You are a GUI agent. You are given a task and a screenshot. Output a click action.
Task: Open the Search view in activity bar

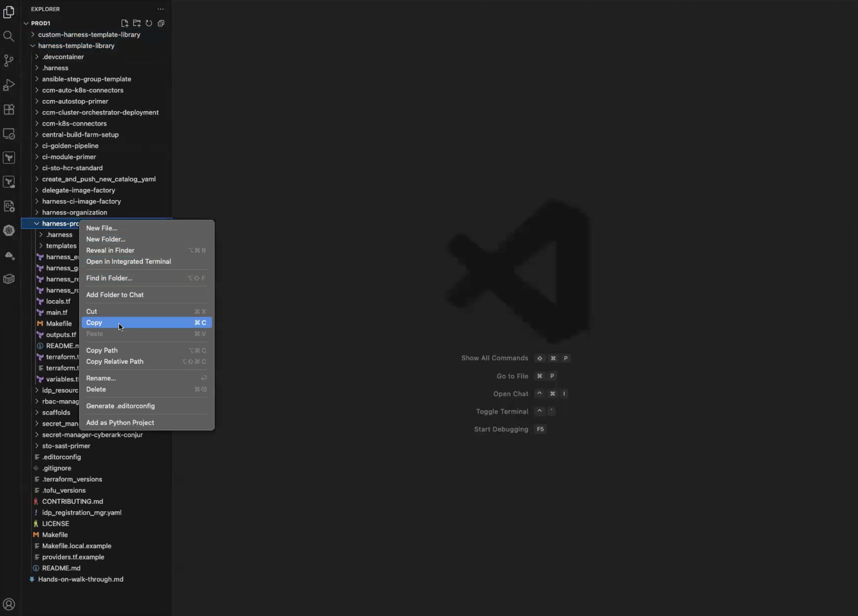9,36
